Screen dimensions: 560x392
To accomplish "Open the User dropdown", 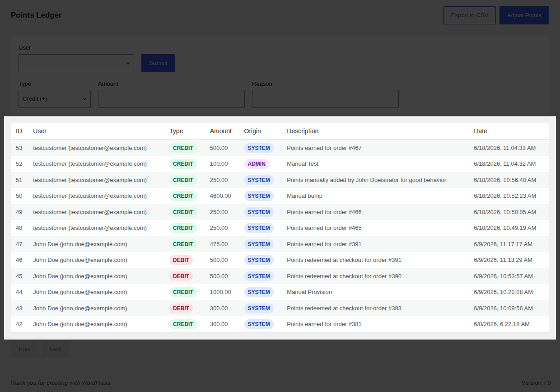I will coord(76,63).
